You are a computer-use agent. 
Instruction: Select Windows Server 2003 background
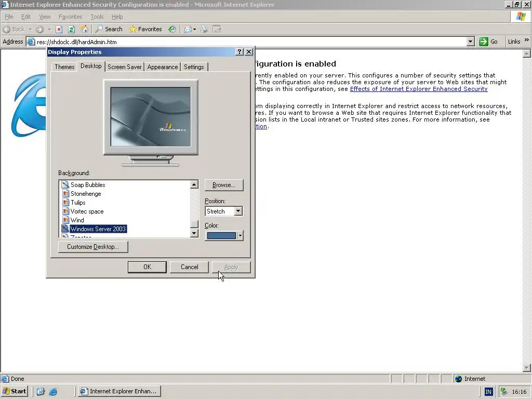(98, 229)
